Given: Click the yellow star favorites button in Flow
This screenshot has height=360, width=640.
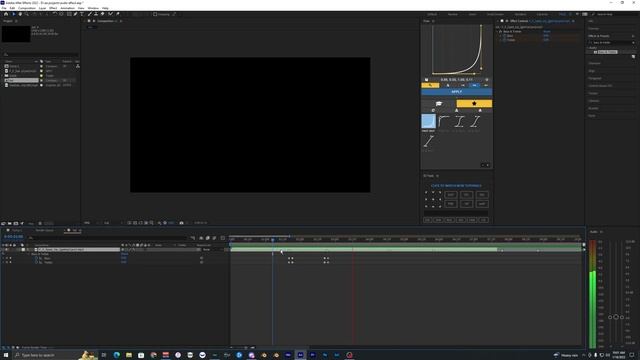Looking at the screenshot, I should pyautogui.click(x=474, y=104).
